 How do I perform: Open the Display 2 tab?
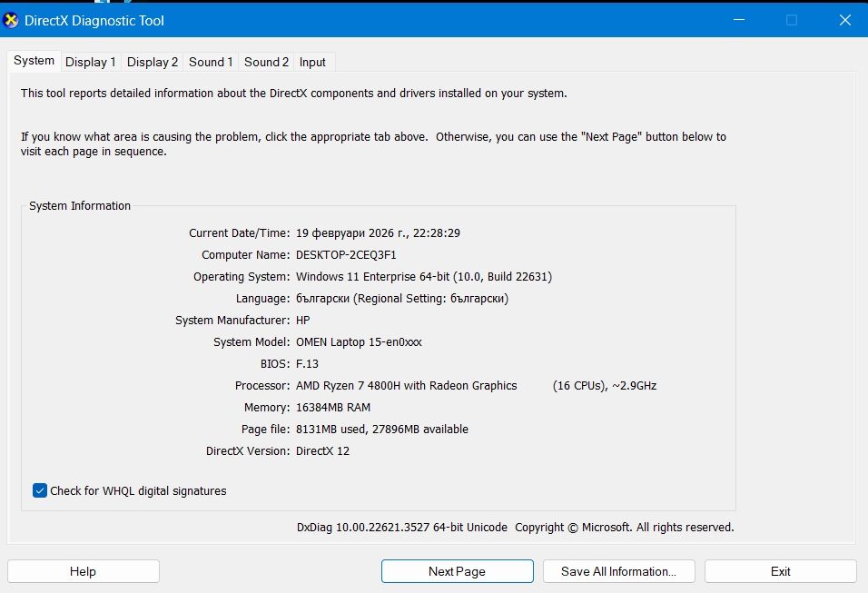coord(153,62)
